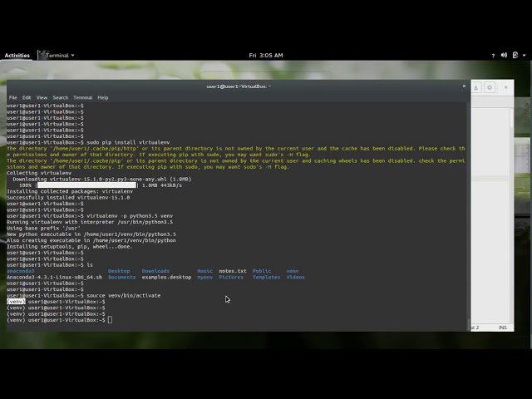Click the highlighted (venv) prompt prefix
Image resolution: width=532 pixels, height=399 pixels.
(16, 302)
